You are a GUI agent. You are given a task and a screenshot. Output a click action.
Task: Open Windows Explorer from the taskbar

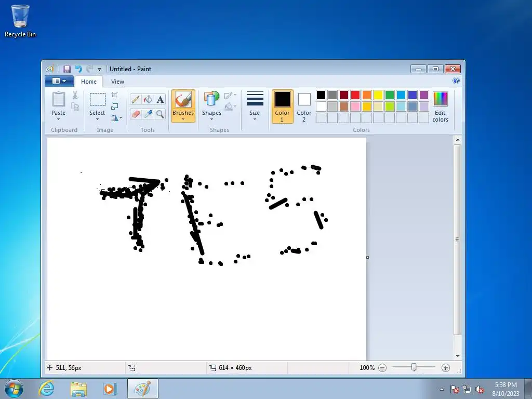point(78,389)
